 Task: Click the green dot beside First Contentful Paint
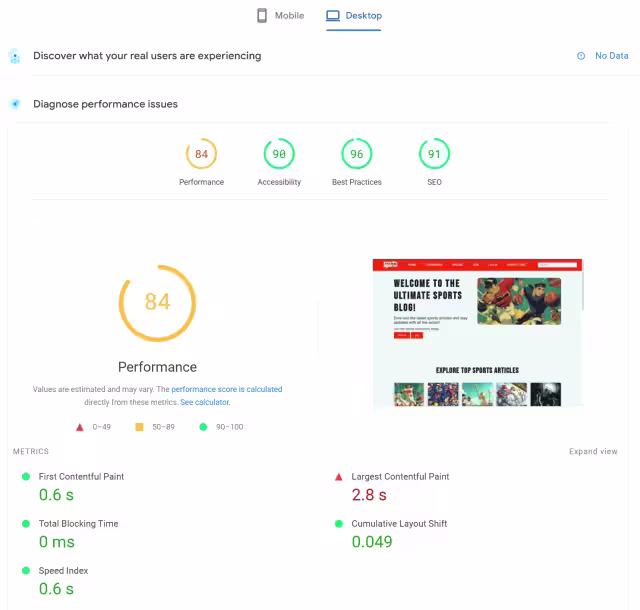pos(26,476)
